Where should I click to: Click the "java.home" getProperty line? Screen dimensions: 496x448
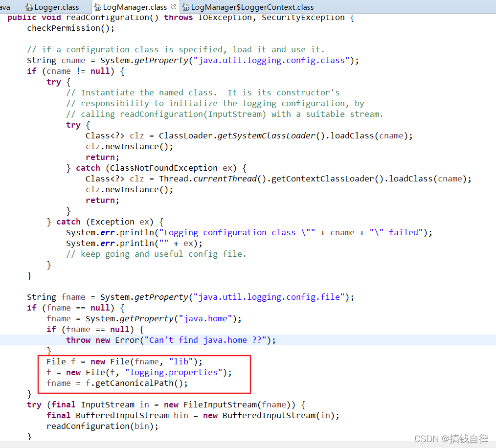tap(144, 318)
